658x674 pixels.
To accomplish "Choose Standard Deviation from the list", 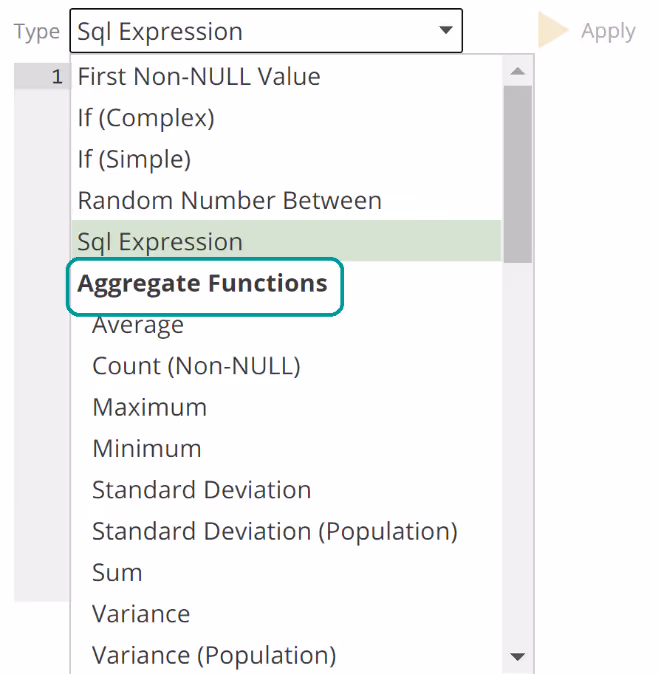I will coord(201,490).
